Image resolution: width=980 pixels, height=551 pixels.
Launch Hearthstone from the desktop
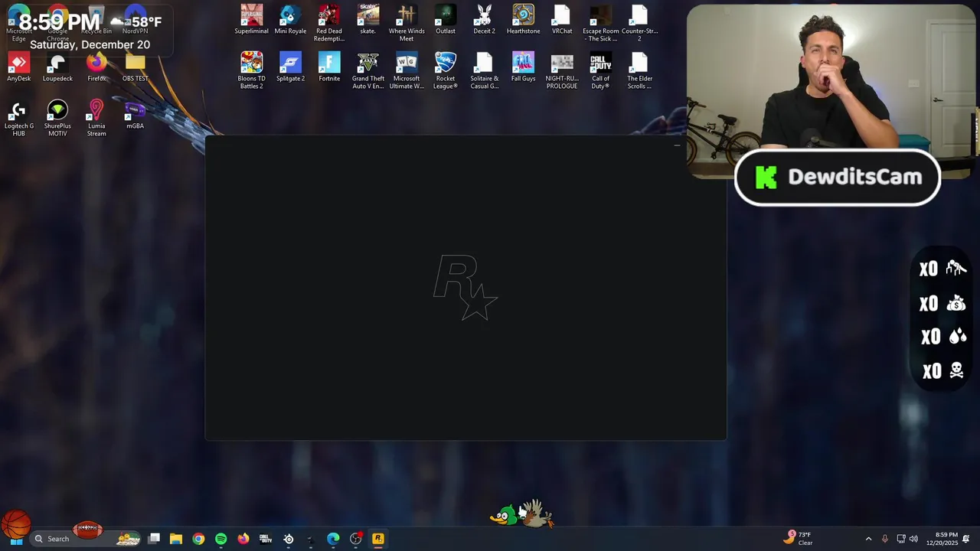point(523,21)
